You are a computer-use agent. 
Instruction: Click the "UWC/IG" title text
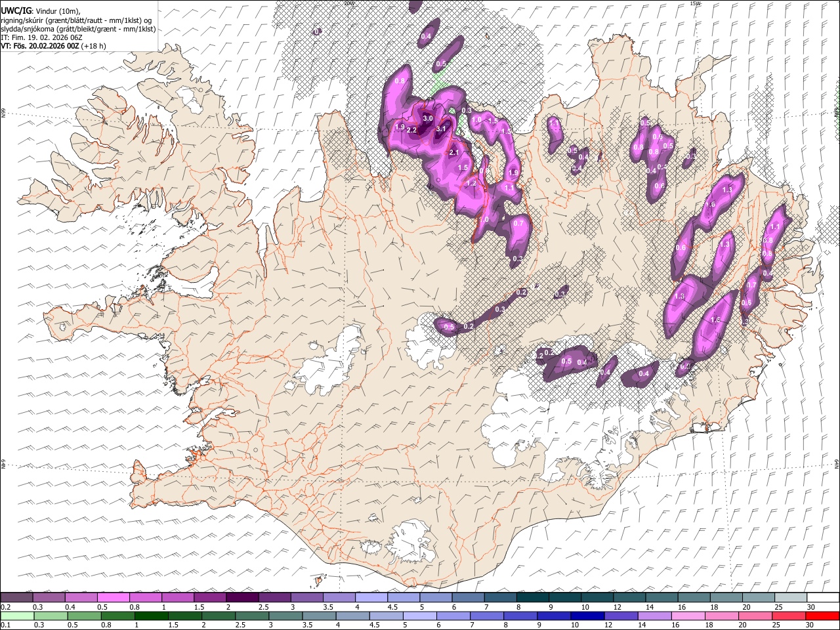pyautogui.click(x=16, y=11)
